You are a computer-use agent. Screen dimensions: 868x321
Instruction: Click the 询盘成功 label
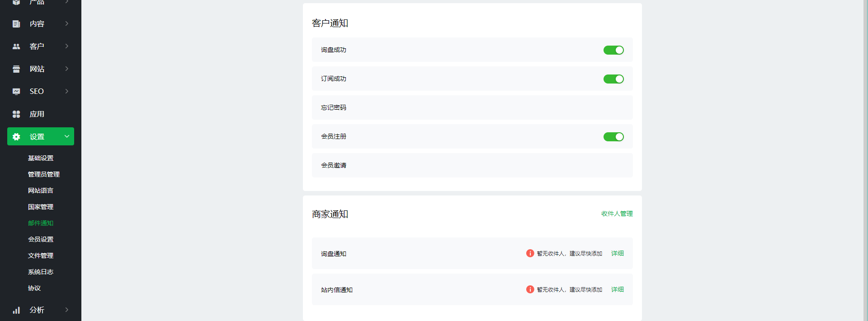[334, 50]
